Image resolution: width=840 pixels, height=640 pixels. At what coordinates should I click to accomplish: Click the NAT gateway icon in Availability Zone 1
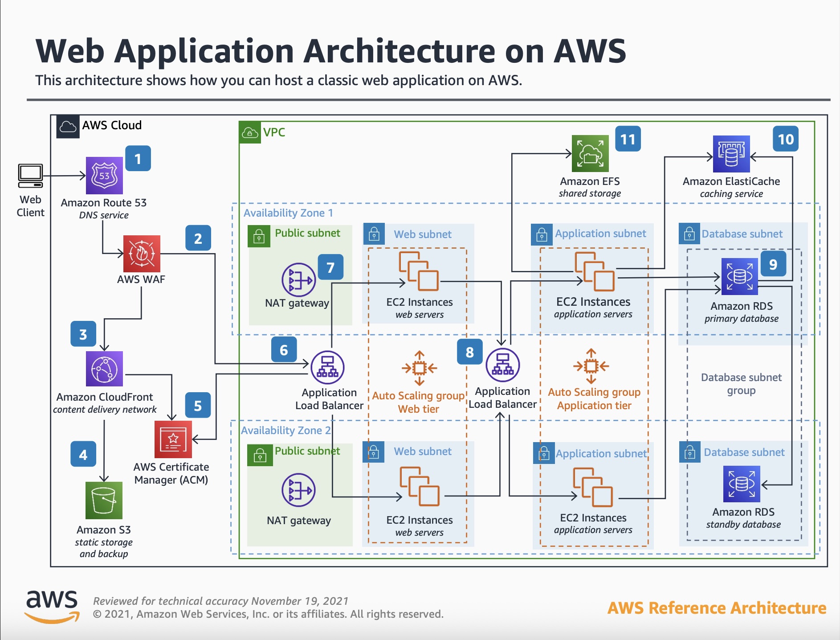pos(298,280)
